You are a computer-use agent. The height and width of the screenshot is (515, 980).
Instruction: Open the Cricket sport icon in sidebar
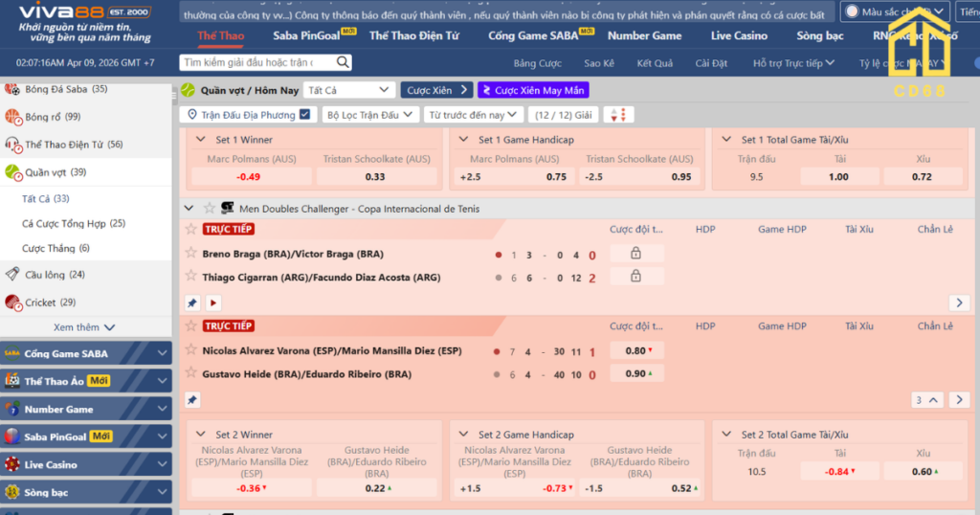click(12, 302)
